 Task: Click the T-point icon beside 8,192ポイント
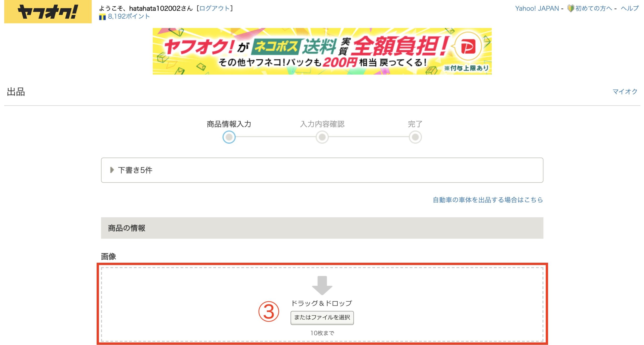[102, 17]
